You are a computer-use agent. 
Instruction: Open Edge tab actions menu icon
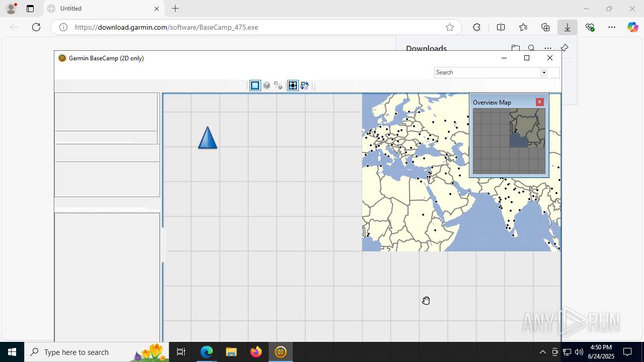coord(30,9)
